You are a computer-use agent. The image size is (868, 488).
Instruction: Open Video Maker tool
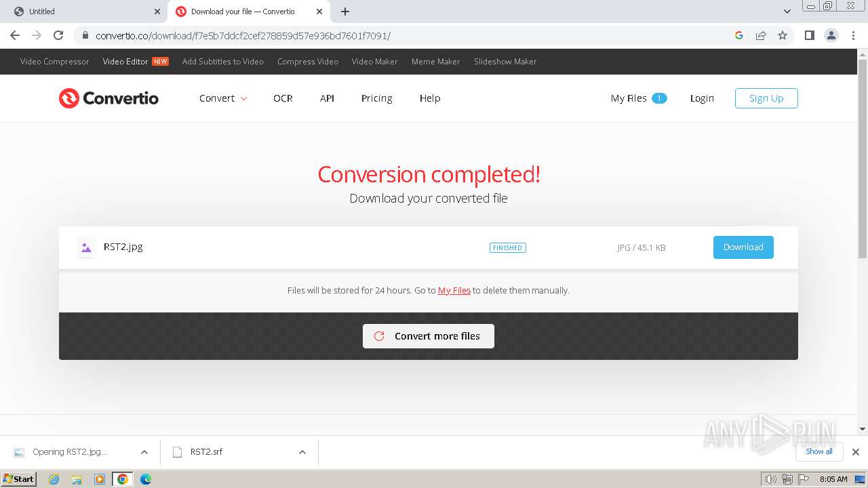374,62
